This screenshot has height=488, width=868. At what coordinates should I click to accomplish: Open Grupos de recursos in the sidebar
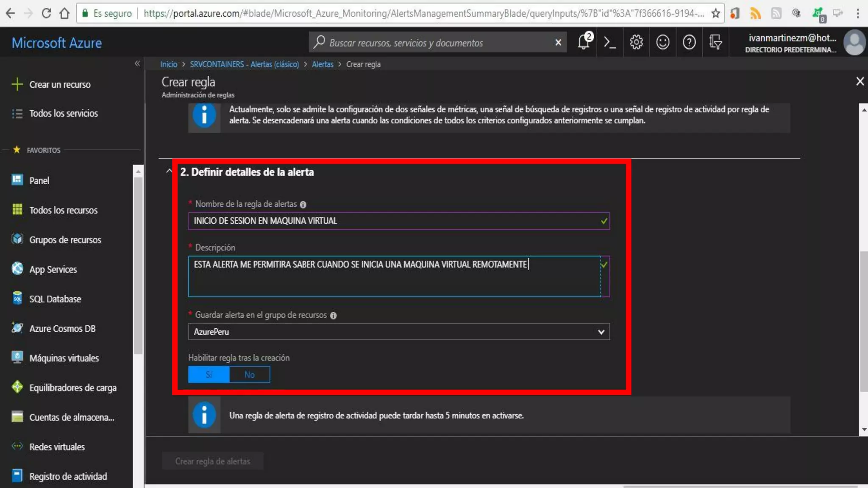(x=65, y=240)
